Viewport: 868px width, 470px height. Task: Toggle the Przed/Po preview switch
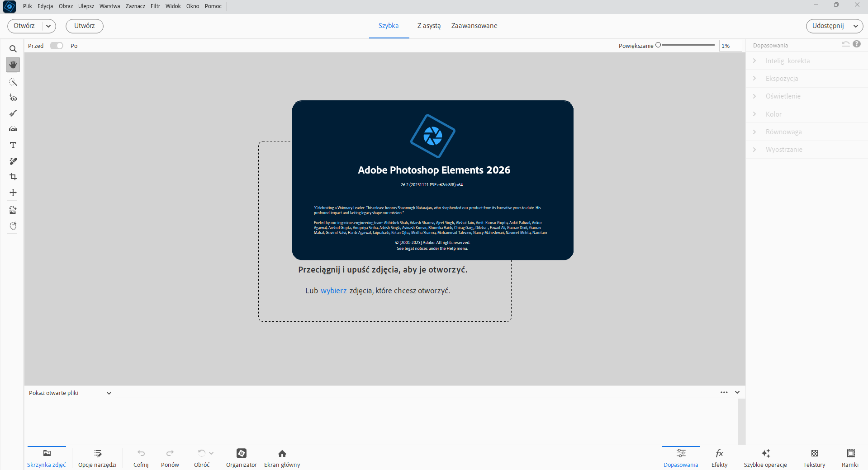tap(57, 46)
